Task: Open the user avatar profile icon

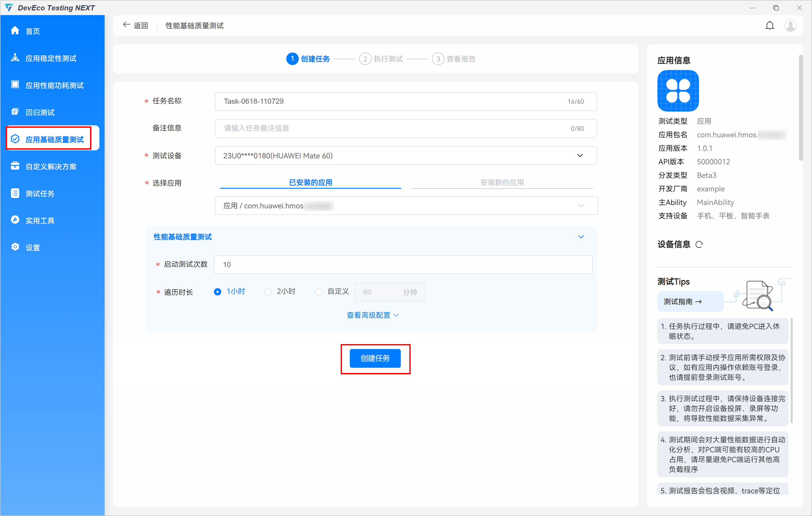Action: (790, 25)
